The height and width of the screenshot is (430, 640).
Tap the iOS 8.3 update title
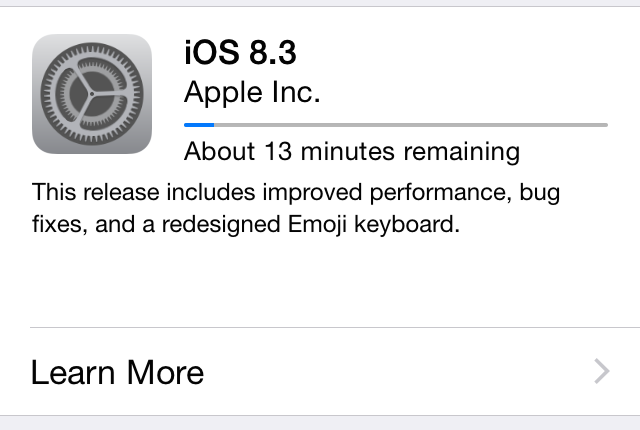(240, 52)
